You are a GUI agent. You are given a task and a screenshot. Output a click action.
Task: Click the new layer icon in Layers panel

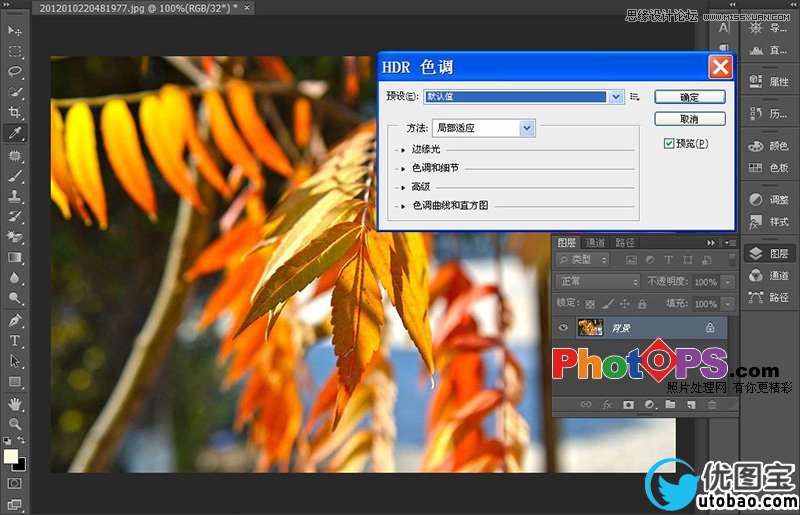691,405
